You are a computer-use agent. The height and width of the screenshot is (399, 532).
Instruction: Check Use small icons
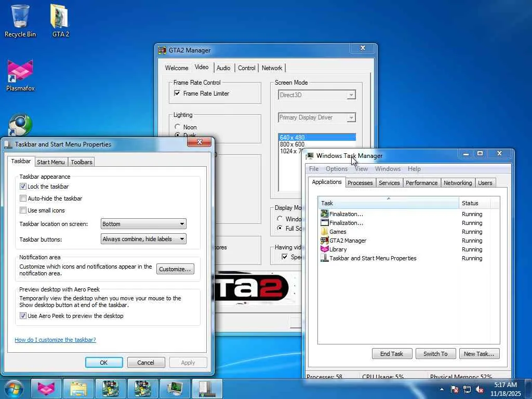[23, 210]
